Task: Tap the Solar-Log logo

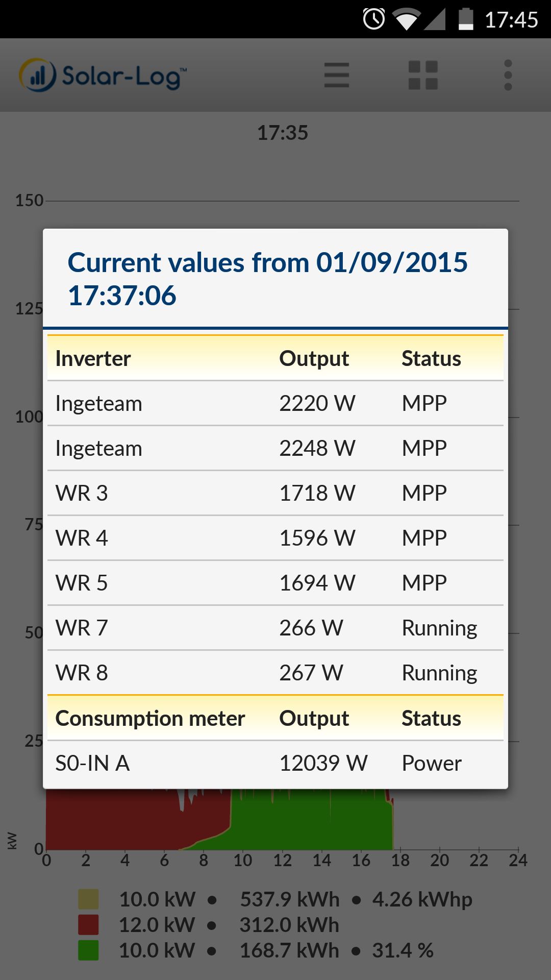Action: [x=103, y=76]
